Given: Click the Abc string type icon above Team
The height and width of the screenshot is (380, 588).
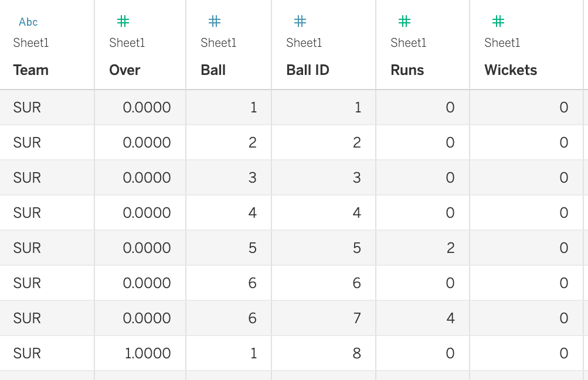Looking at the screenshot, I should pos(28,22).
